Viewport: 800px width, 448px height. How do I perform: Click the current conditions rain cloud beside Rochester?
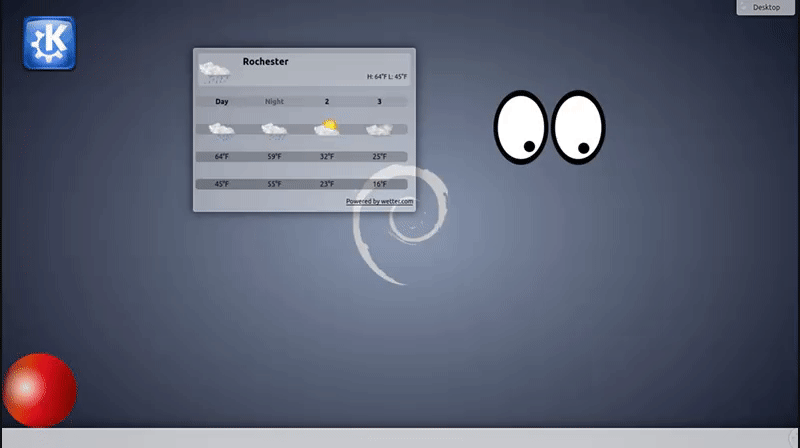[x=215, y=72]
